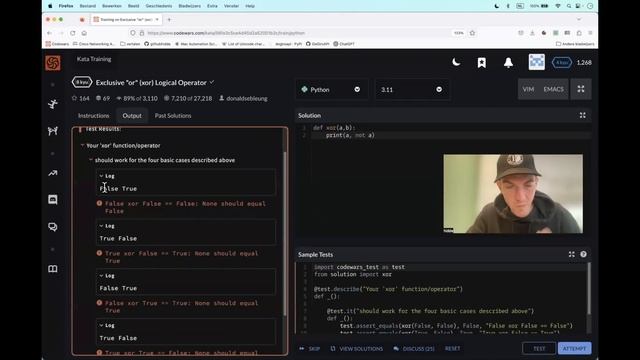Image resolution: width=640 pixels, height=360 pixels.
Task: Open the Codewars home logo
Action: (x=53, y=63)
